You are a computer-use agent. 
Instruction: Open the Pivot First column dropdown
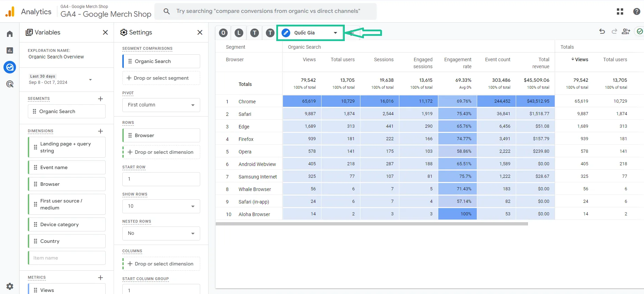coord(161,105)
